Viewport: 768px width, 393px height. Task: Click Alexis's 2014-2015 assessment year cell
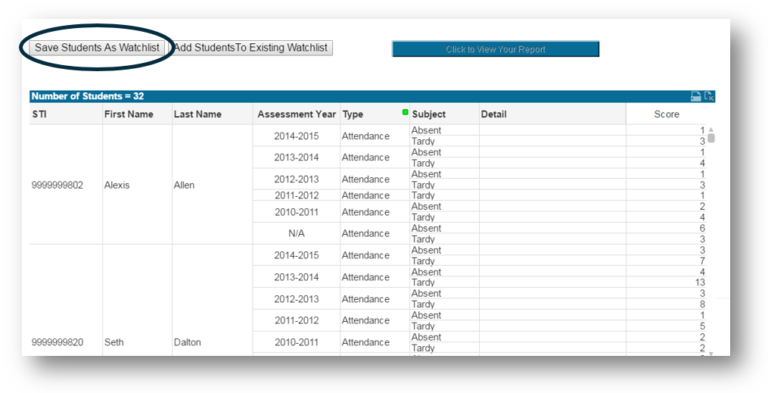296,136
